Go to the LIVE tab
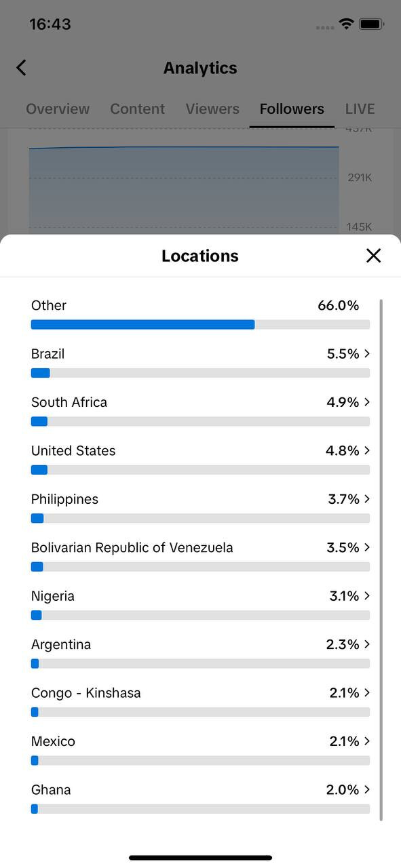401x868 pixels. [360, 108]
